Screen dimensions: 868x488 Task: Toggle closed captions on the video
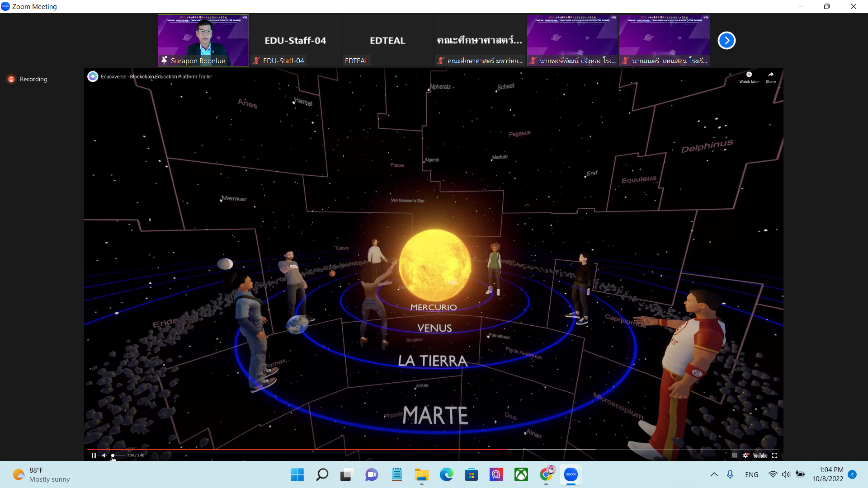click(735, 455)
